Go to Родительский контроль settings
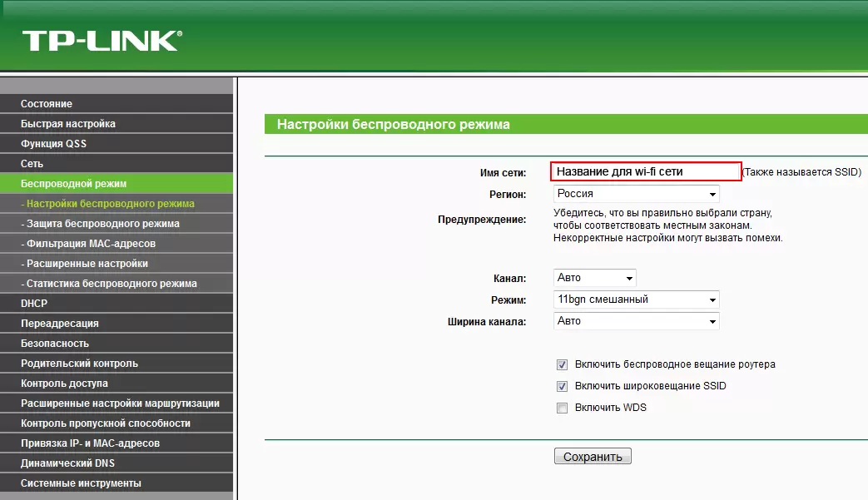The image size is (868, 500). click(80, 364)
